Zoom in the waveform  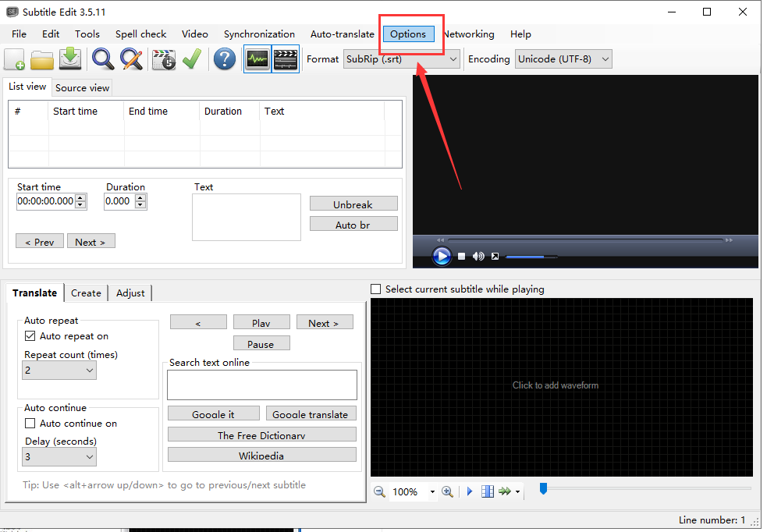point(447,491)
